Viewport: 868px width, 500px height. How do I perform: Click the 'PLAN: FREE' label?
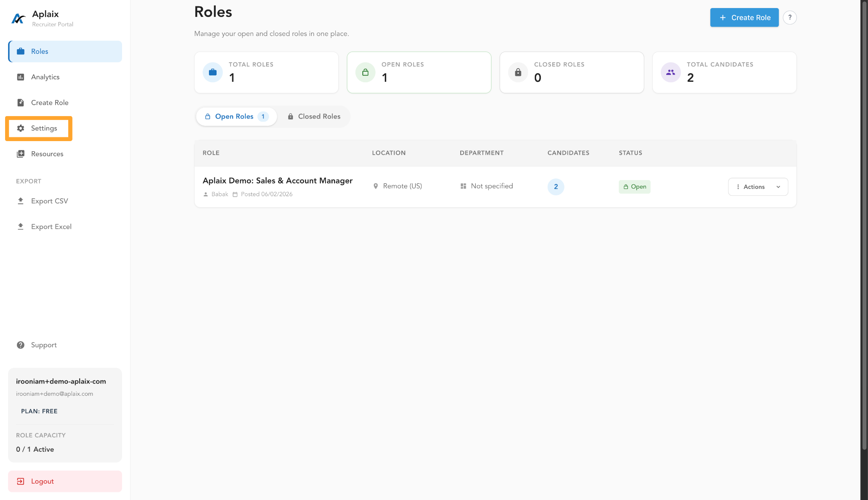click(x=39, y=411)
